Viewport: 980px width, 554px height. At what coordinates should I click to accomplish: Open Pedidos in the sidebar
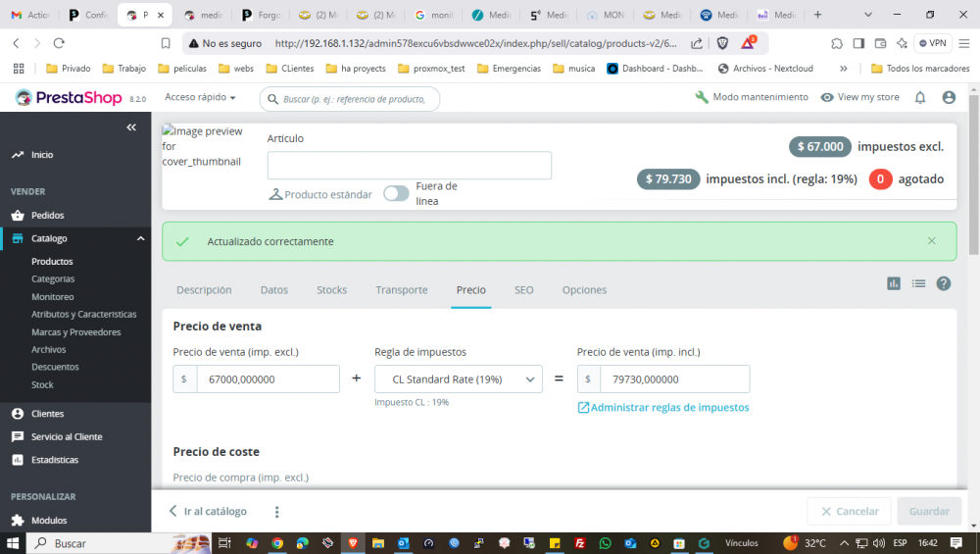pos(47,215)
